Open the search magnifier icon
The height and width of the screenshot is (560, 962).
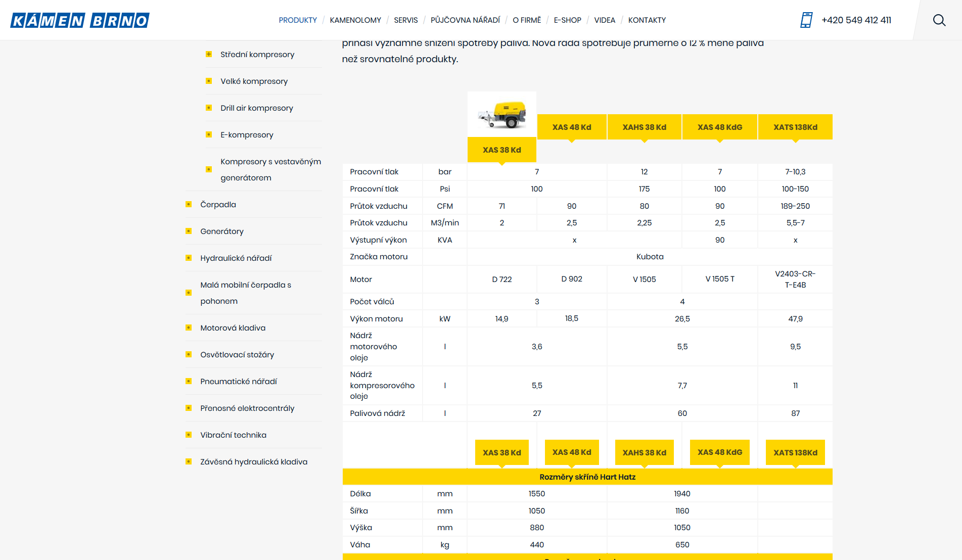tap(939, 20)
